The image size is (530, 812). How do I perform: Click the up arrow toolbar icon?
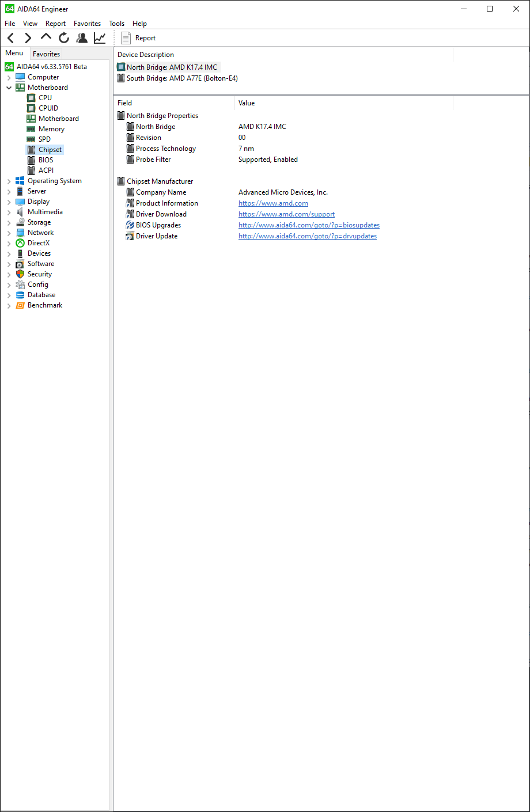(x=46, y=37)
